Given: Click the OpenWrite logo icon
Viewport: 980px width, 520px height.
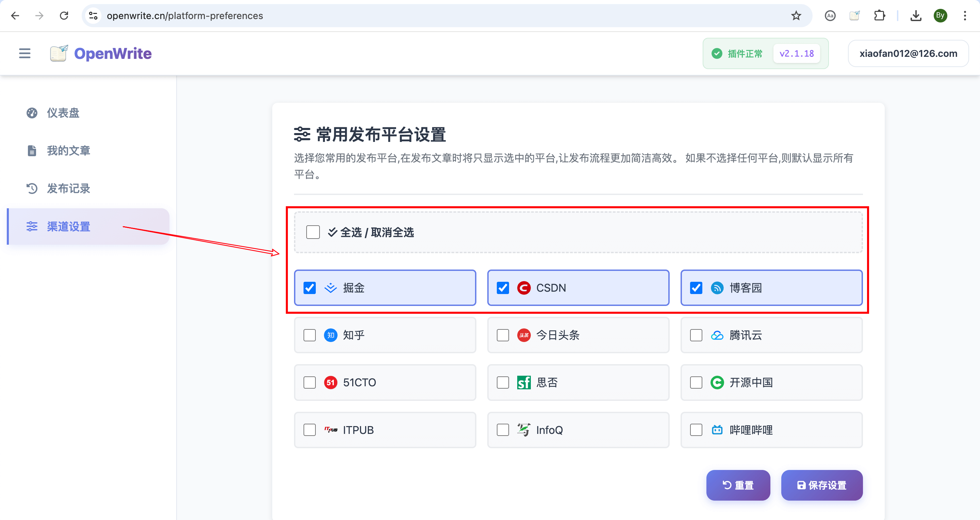Looking at the screenshot, I should [x=59, y=53].
